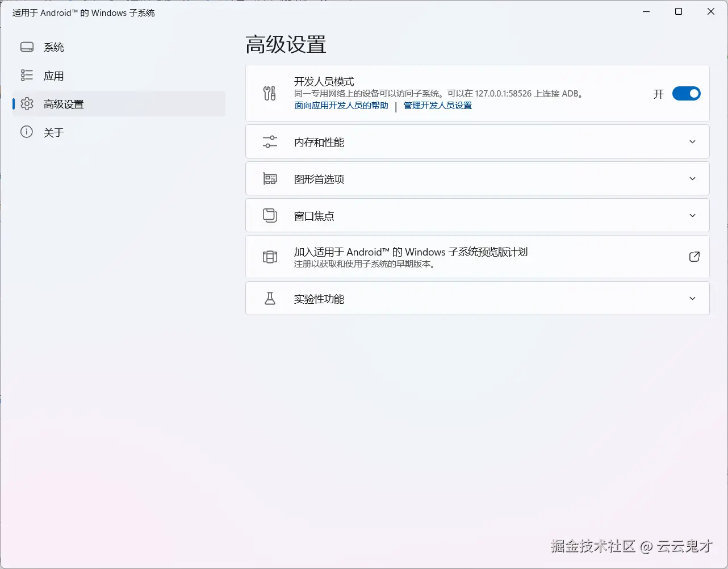Close the Windows 子系统 window

(711, 11)
